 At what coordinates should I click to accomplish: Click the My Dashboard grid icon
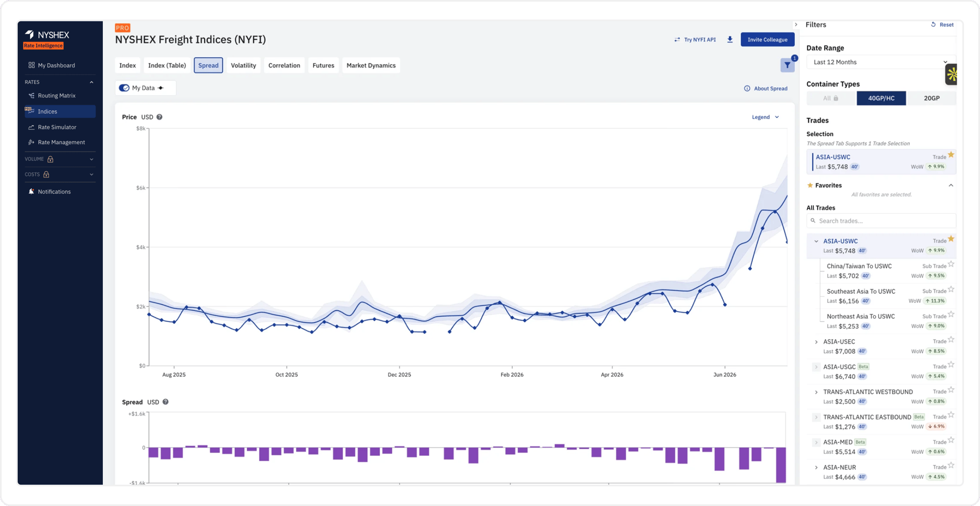coord(31,65)
